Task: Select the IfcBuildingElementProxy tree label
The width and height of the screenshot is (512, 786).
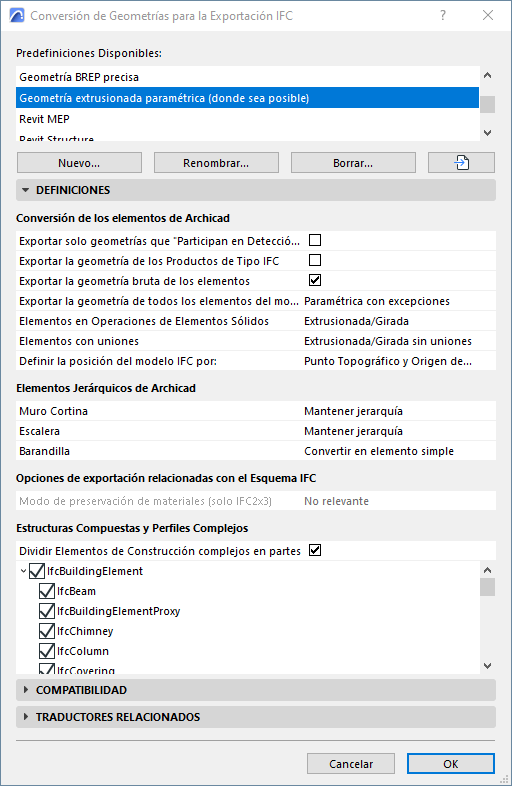Action: tap(118, 612)
